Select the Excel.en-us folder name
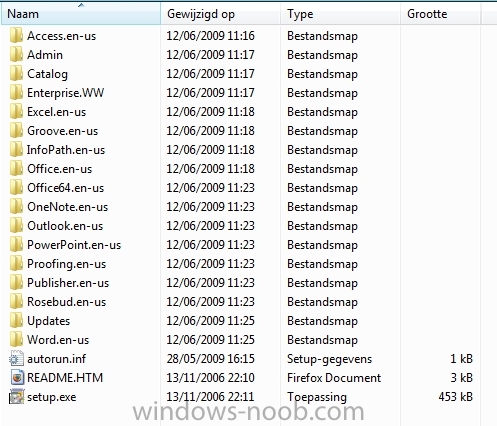The image size is (497, 426). (57, 112)
